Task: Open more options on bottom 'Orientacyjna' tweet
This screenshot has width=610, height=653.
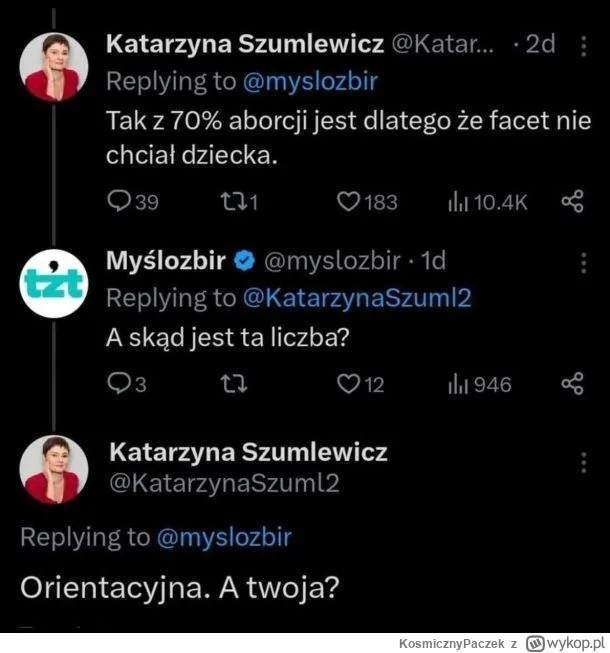Action: click(x=584, y=462)
